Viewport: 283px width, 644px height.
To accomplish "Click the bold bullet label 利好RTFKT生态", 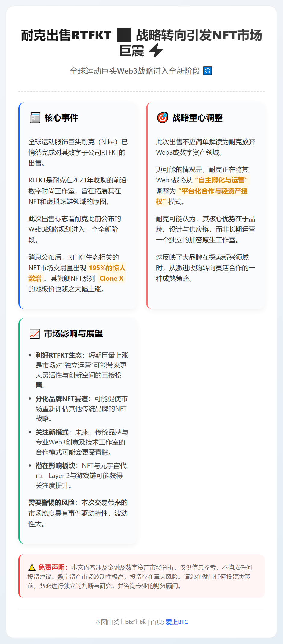I will [59, 355].
